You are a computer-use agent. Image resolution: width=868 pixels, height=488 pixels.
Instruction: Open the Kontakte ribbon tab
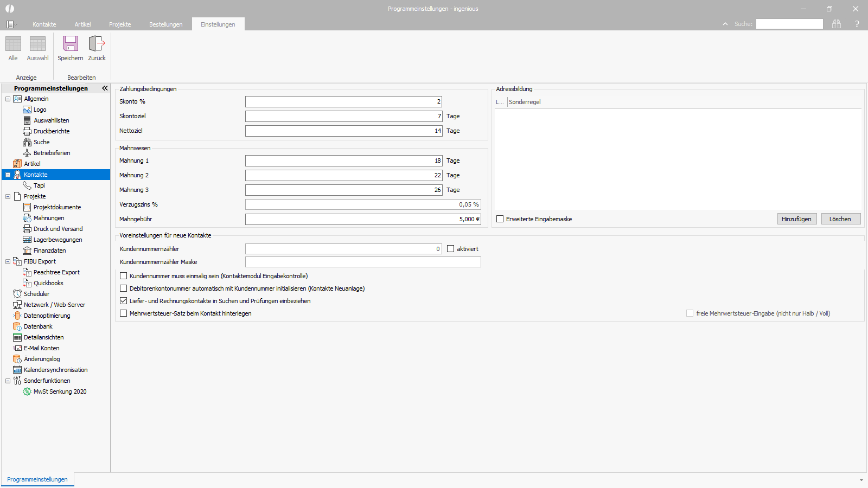click(x=44, y=24)
